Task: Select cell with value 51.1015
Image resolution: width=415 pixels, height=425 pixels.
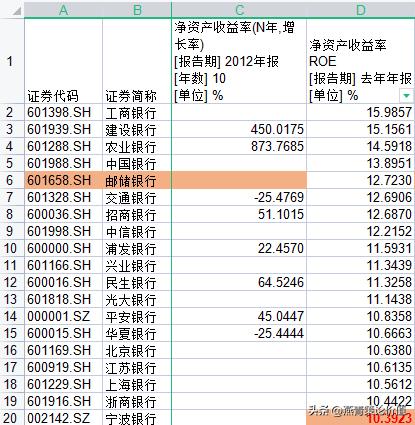Action: click(x=239, y=214)
